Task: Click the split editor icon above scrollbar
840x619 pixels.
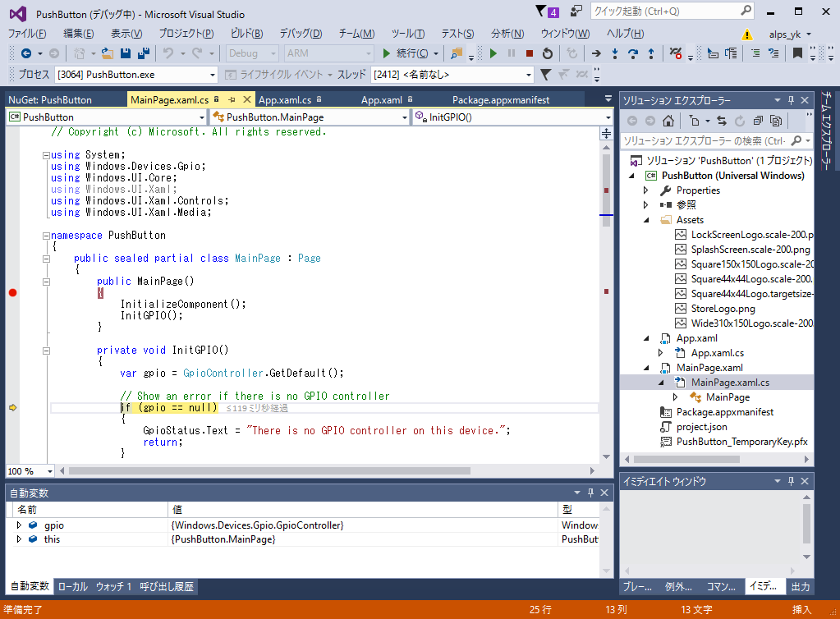Action: [606, 133]
